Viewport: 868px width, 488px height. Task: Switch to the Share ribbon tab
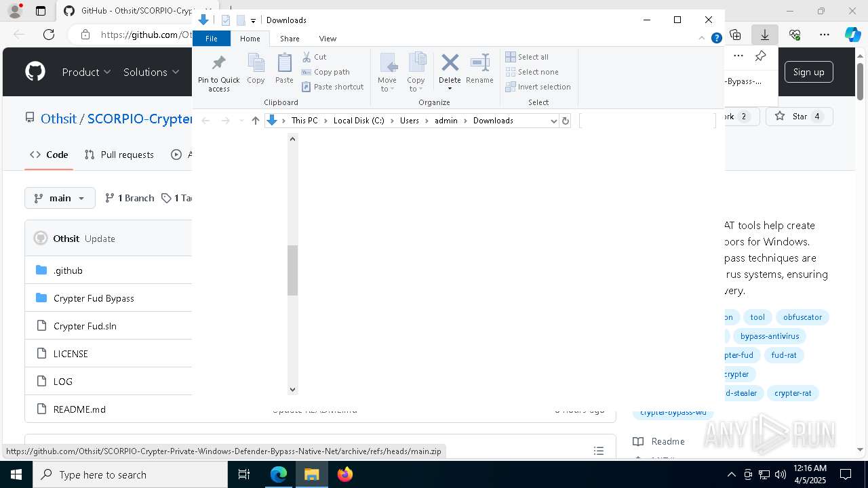click(x=290, y=39)
